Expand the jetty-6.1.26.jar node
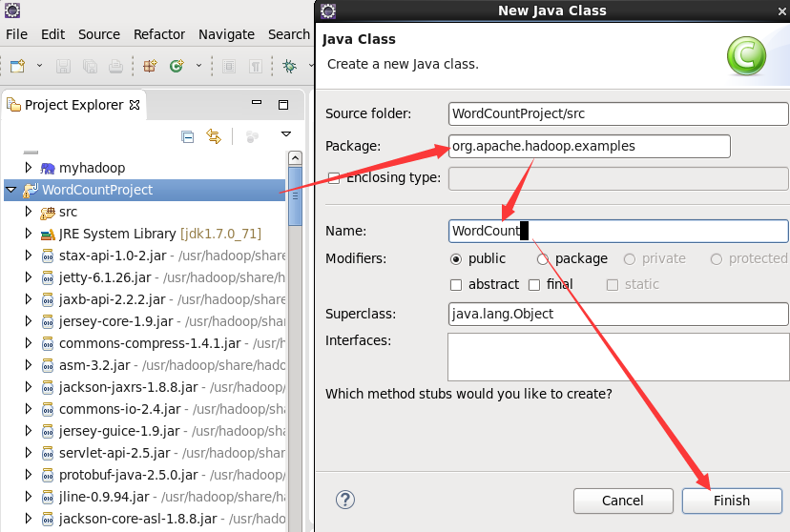This screenshot has width=790, height=532. [29, 276]
